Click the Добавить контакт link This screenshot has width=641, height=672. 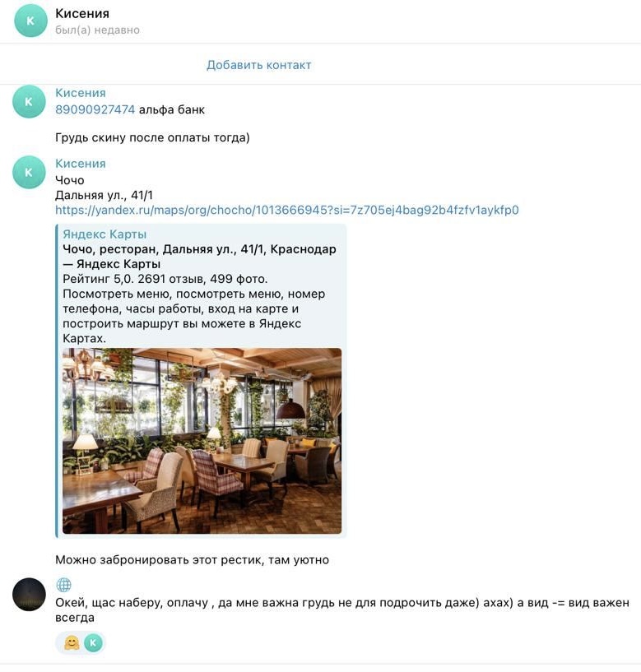click(x=259, y=65)
